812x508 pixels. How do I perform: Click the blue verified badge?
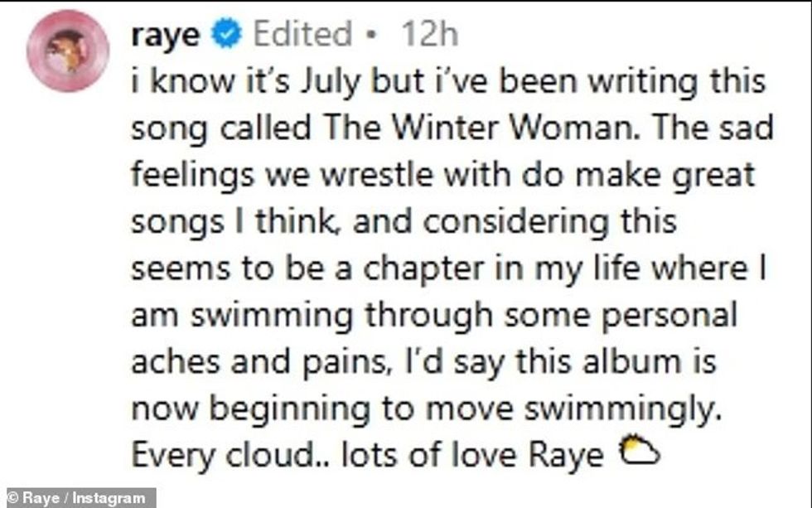[x=226, y=35]
